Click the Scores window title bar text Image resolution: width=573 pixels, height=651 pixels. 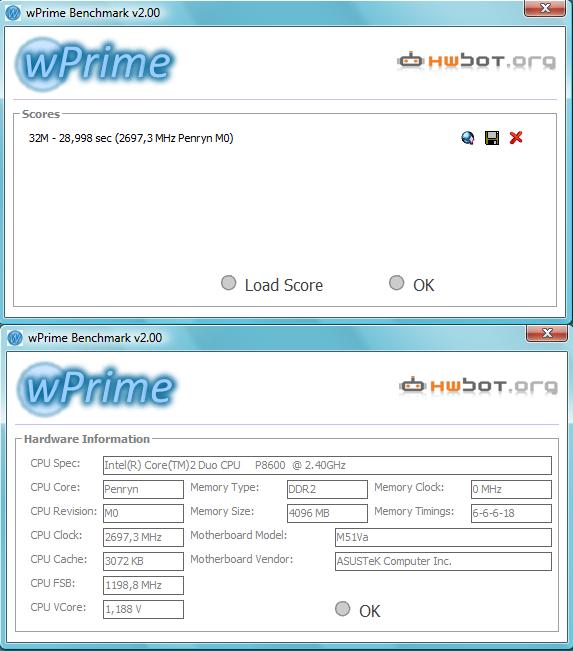(93, 13)
